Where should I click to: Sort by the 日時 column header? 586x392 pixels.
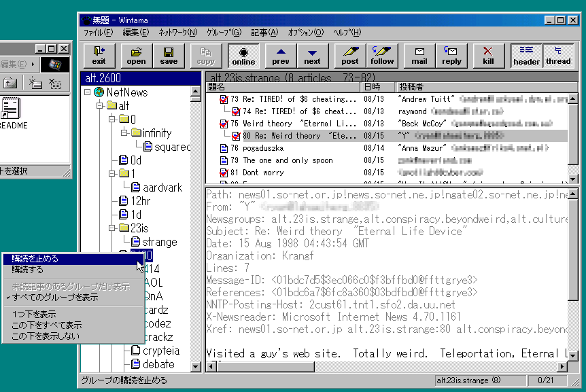(x=378, y=87)
